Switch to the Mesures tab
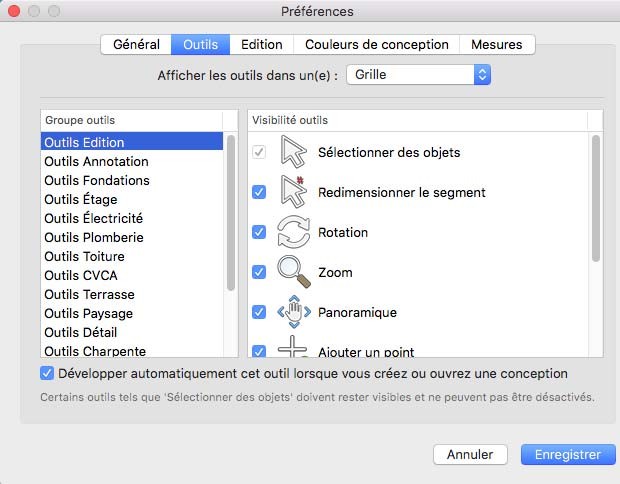 497,44
